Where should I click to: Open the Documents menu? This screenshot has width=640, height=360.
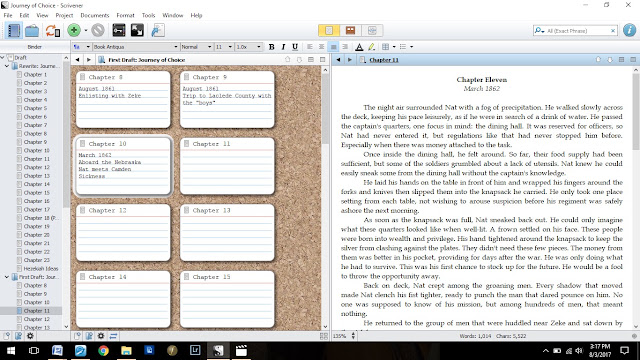pyautogui.click(x=95, y=15)
